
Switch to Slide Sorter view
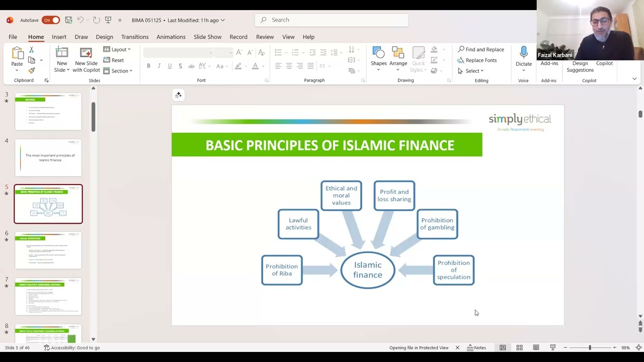[x=519, y=347]
